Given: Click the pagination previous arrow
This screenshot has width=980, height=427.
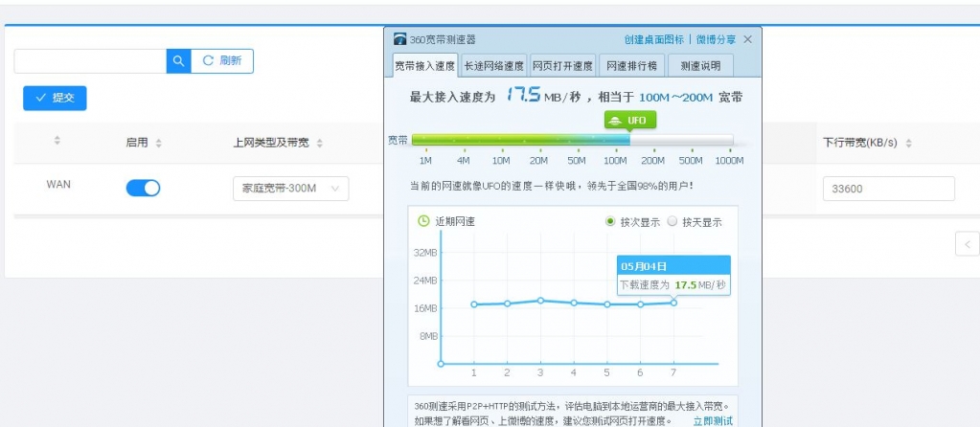Looking at the screenshot, I should click(x=967, y=244).
